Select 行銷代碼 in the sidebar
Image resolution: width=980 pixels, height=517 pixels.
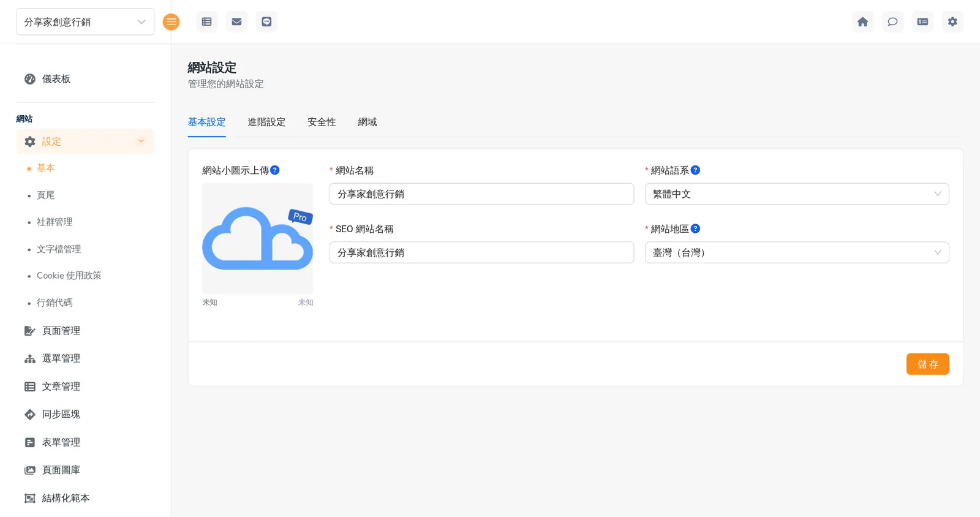55,303
